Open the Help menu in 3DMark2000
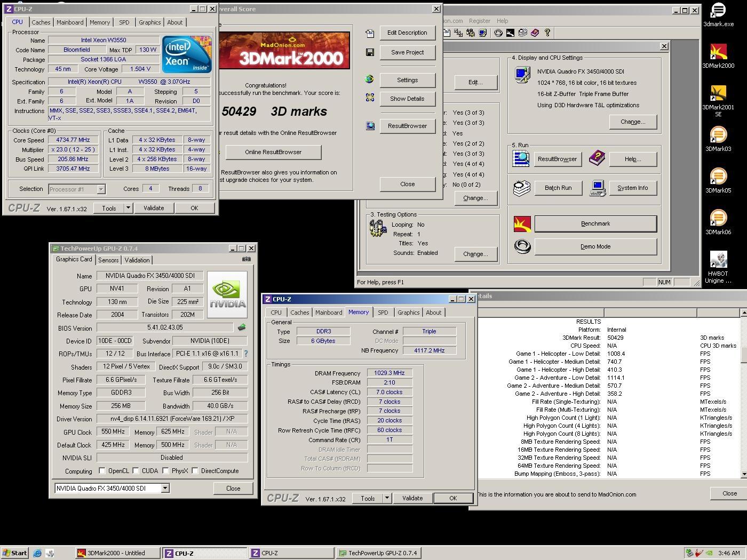Image resolution: width=747 pixels, height=560 pixels. point(502,21)
